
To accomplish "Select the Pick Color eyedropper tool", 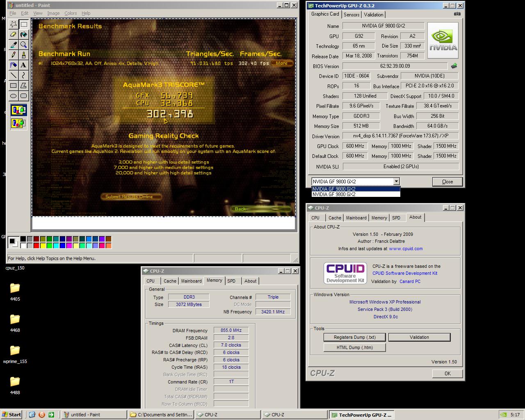I will coord(14,45).
